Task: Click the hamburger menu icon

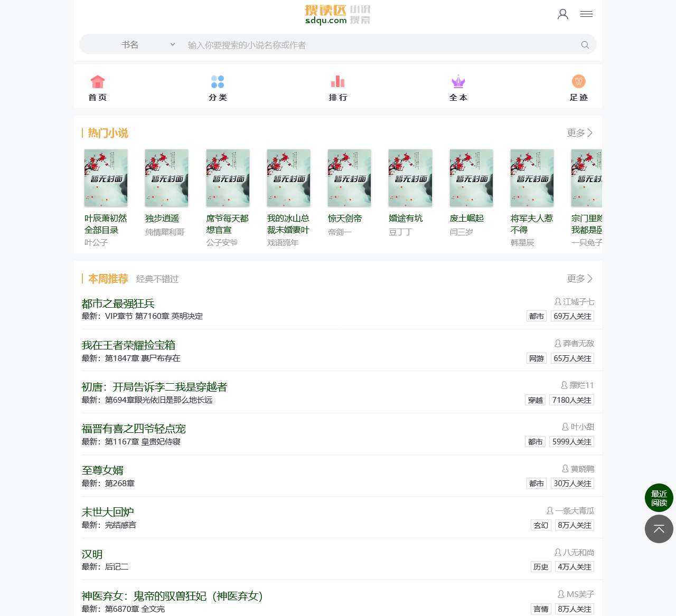Action: [x=586, y=14]
